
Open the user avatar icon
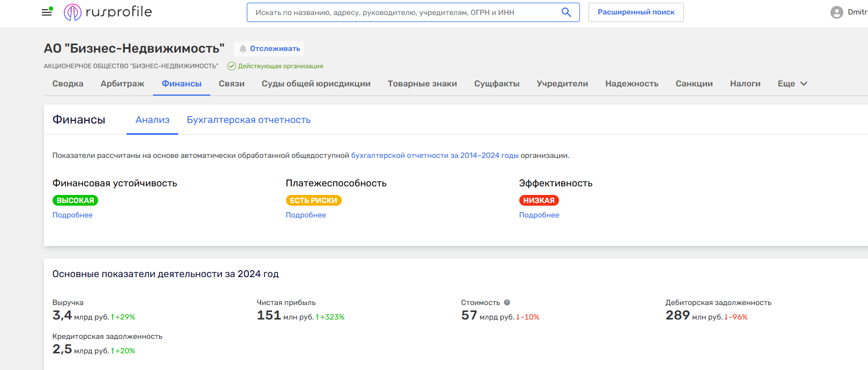click(x=836, y=12)
